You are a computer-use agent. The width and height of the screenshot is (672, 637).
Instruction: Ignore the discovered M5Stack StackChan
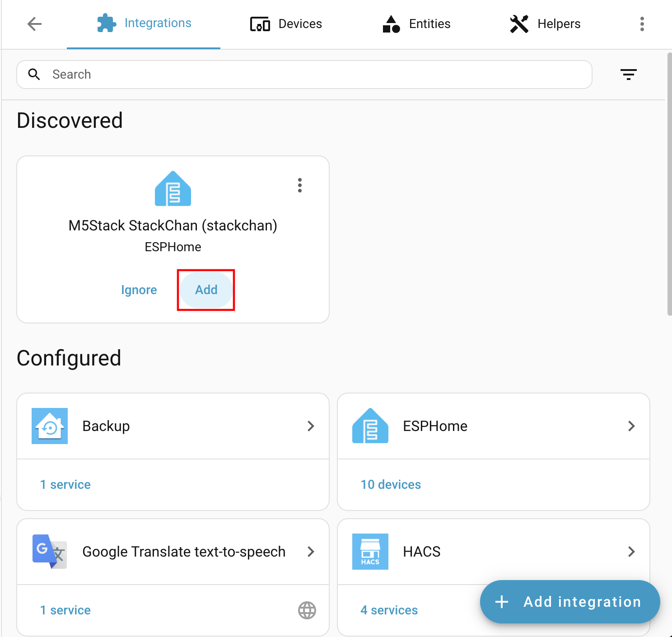139,290
